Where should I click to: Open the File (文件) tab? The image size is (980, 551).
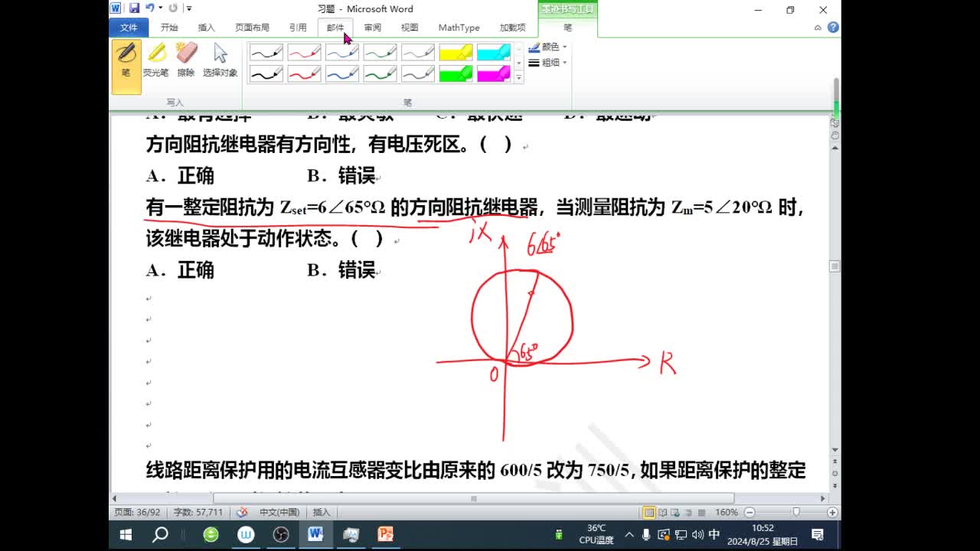point(129,28)
